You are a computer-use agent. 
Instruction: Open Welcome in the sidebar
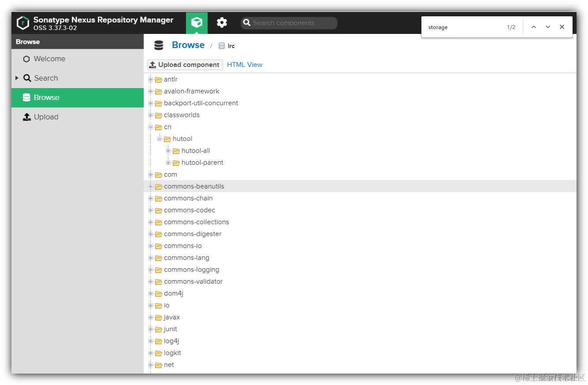point(78,59)
